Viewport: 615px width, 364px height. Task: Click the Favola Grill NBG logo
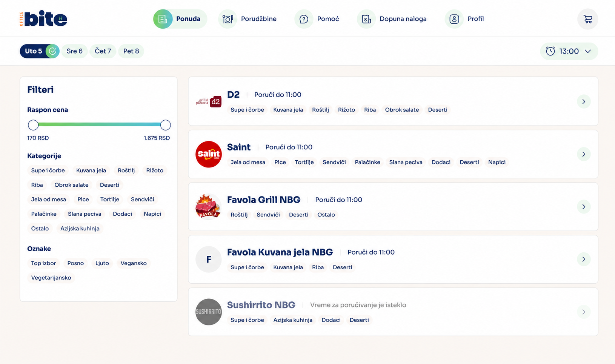tap(209, 207)
